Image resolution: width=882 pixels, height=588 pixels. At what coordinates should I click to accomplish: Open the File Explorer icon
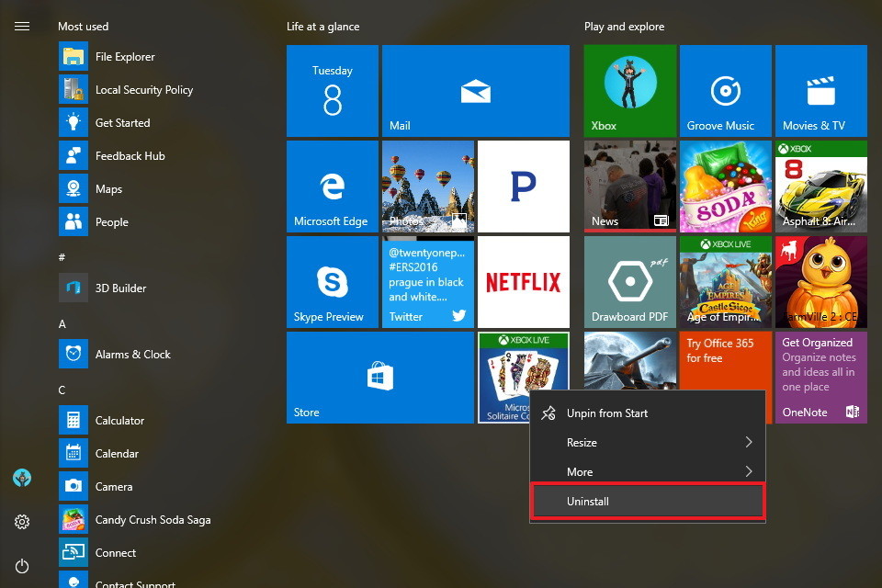coord(73,57)
